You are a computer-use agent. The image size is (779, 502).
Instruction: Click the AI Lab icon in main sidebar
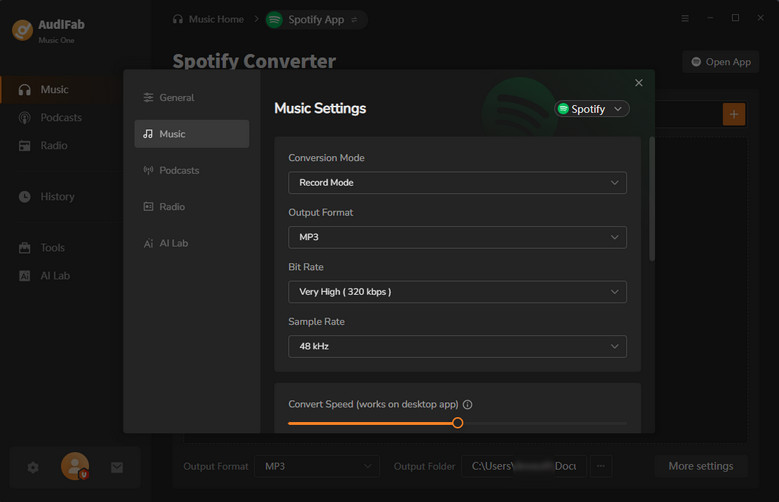[24, 276]
